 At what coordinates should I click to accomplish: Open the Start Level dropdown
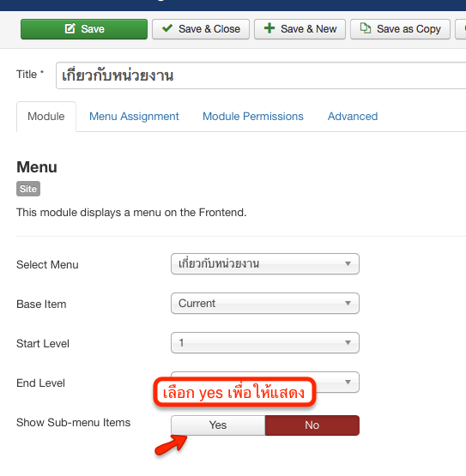click(x=265, y=343)
